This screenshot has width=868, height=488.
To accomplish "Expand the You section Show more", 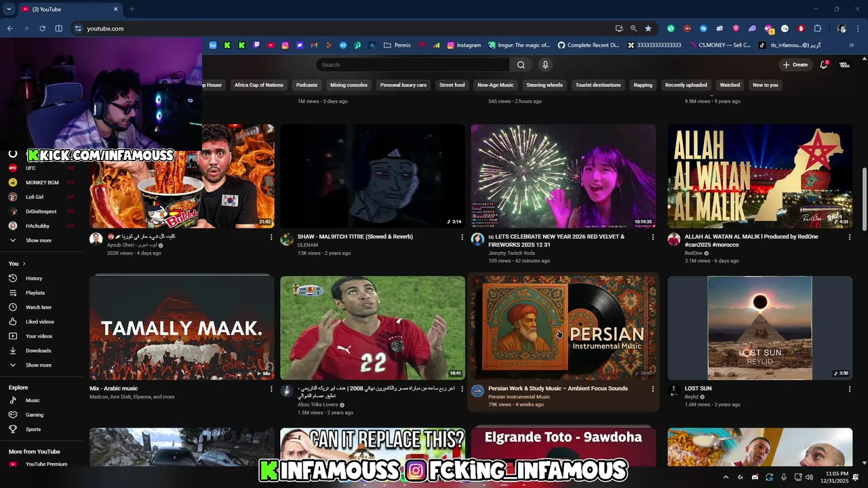I will click(39, 365).
